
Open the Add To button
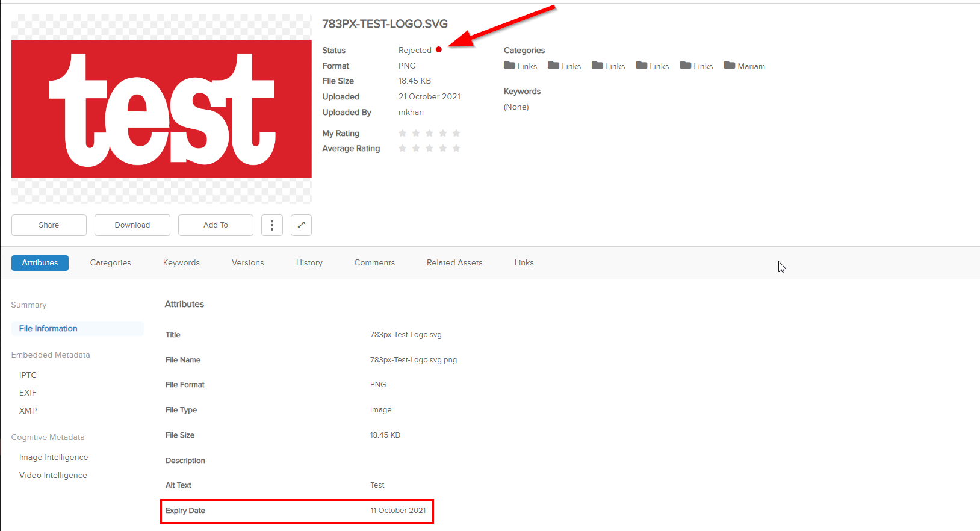pos(216,225)
